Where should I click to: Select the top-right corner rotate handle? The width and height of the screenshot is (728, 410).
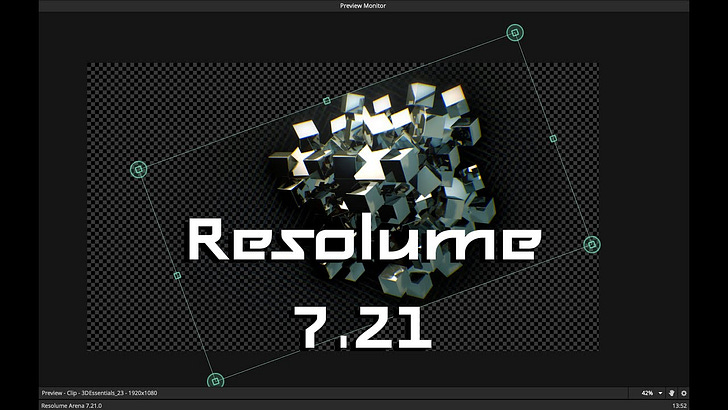514,33
